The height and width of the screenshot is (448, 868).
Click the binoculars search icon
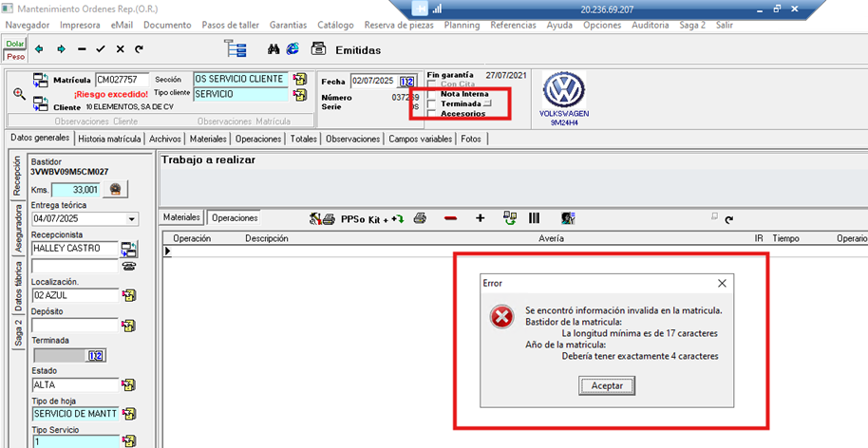(274, 48)
